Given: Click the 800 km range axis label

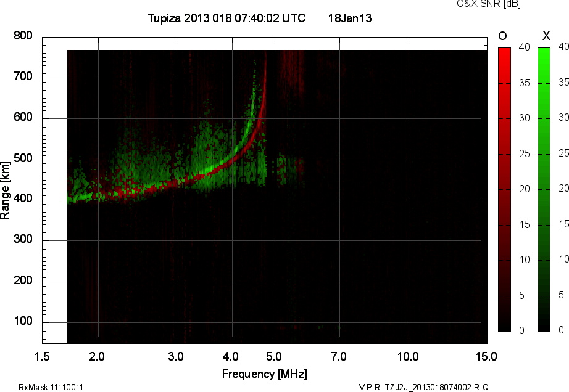Looking at the screenshot, I should [x=23, y=36].
